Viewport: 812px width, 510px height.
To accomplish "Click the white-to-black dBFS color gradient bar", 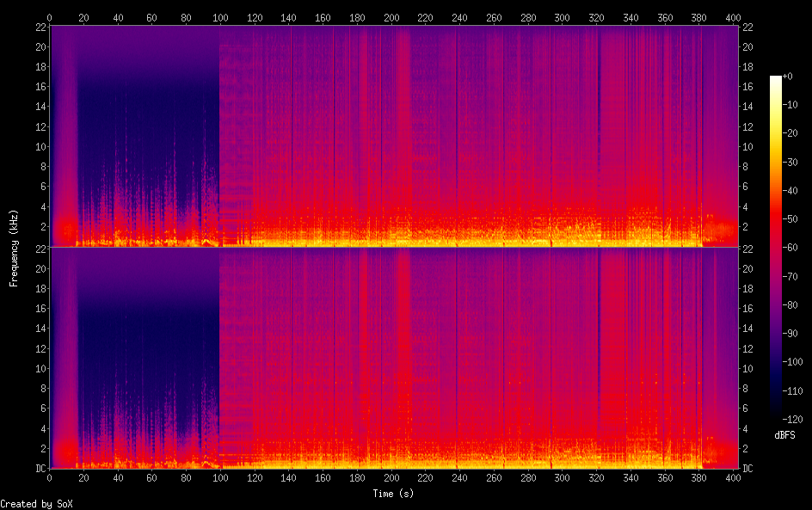I will (775, 248).
